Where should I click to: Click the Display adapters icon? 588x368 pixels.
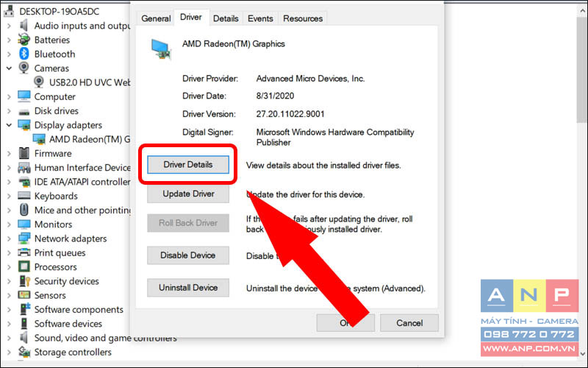click(24, 125)
